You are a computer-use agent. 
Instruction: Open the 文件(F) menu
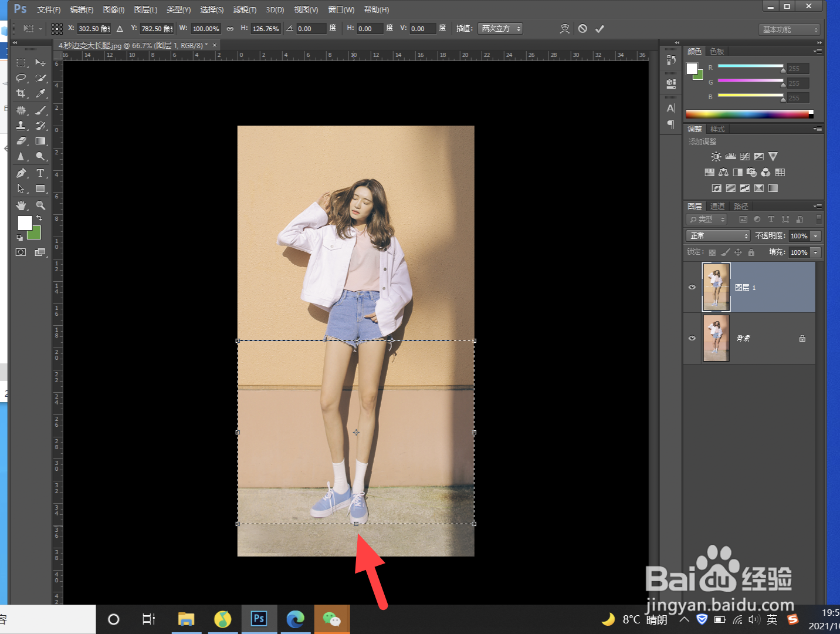[x=49, y=10]
